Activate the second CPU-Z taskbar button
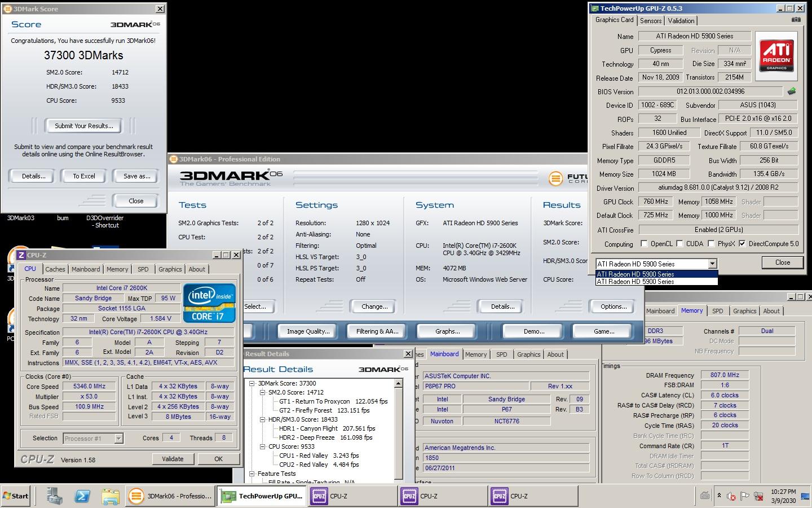This screenshot has width=812, height=508. coord(443,496)
